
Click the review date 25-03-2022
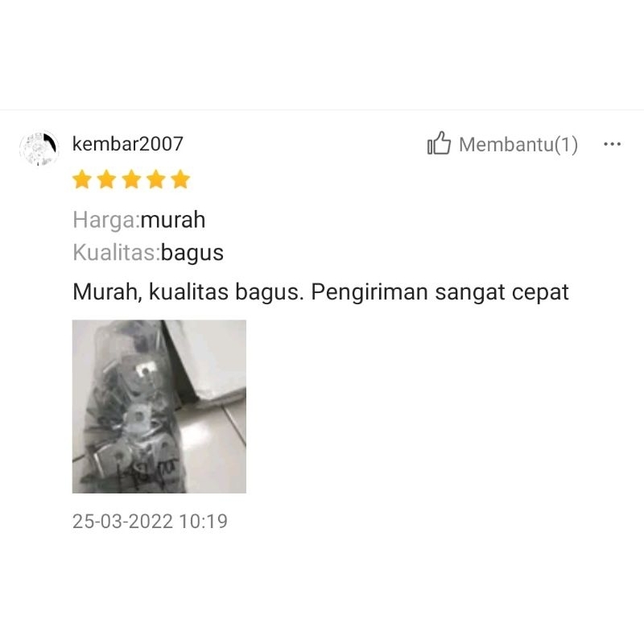coord(122,521)
